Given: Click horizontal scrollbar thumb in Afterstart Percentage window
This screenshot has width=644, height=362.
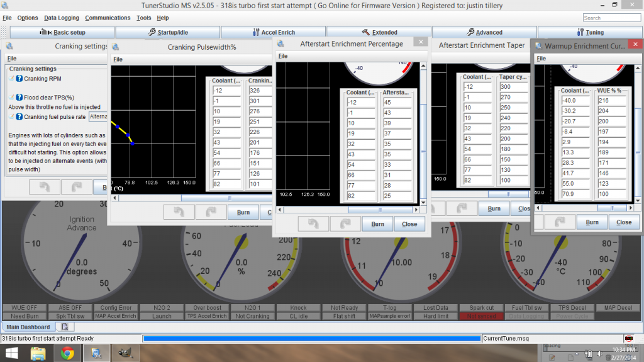Looking at the screenshot, I should [x=380, y=210].
